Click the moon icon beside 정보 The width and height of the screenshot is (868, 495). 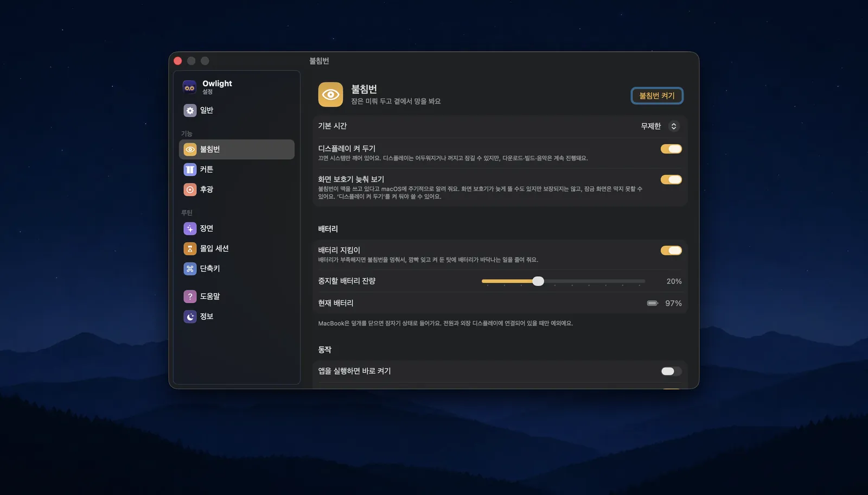[x=190, y=316]
